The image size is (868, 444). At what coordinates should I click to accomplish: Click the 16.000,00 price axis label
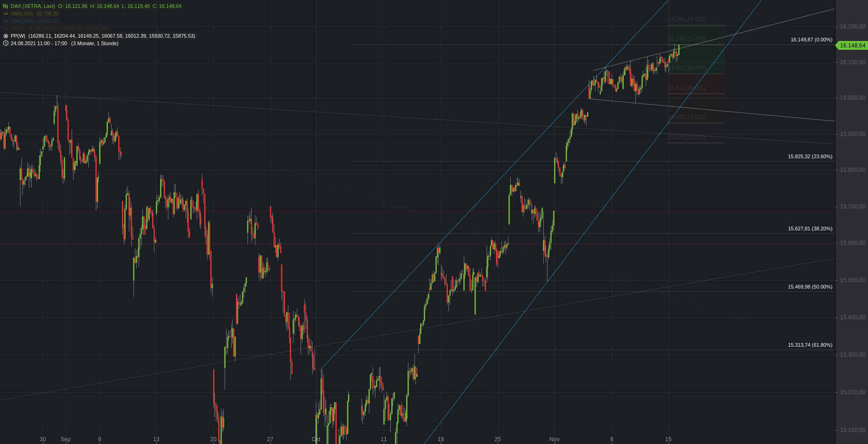pyautogui.click(x=853, y=98)
